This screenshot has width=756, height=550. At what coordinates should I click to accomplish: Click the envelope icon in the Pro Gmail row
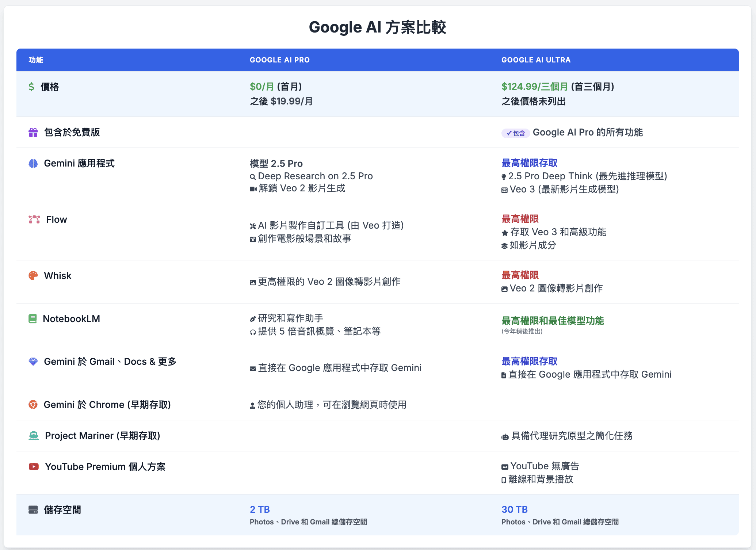[253, 369]
